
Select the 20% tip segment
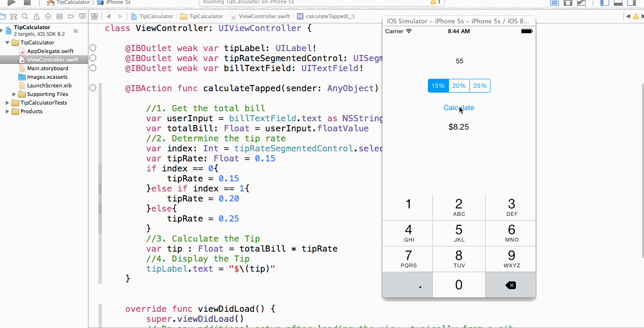tap(459, 86)
